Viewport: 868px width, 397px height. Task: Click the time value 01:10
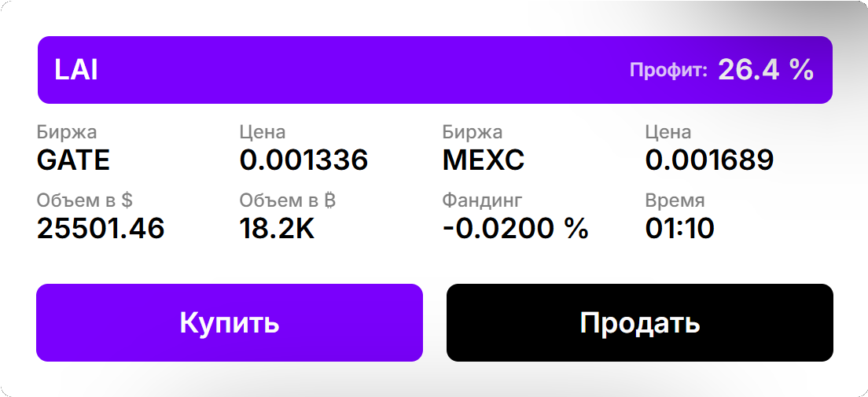[x=680, y=228]
